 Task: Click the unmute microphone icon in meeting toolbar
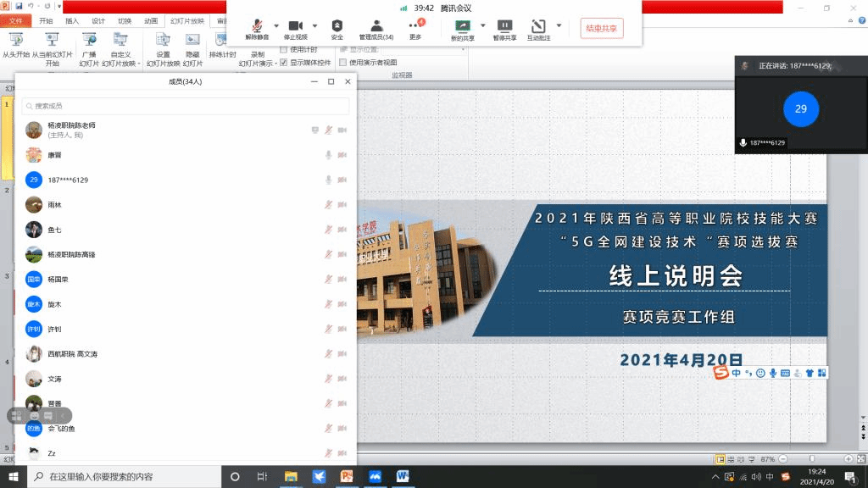(x=256, y=26)
